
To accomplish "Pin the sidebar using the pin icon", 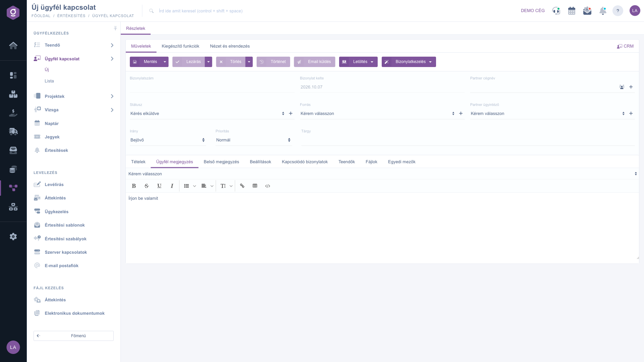I will [x=115, y=28].
